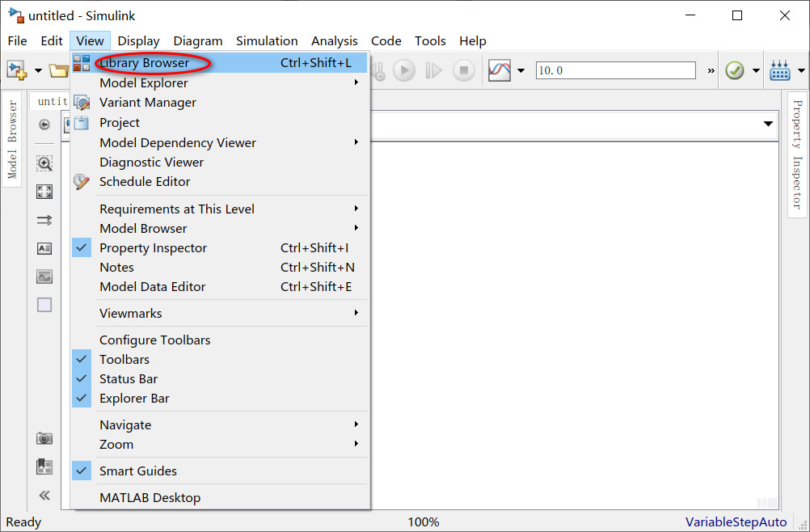Click the camera Viewmark icon
The height and width of the screenshot is (532, 810).
pos(44,437)
